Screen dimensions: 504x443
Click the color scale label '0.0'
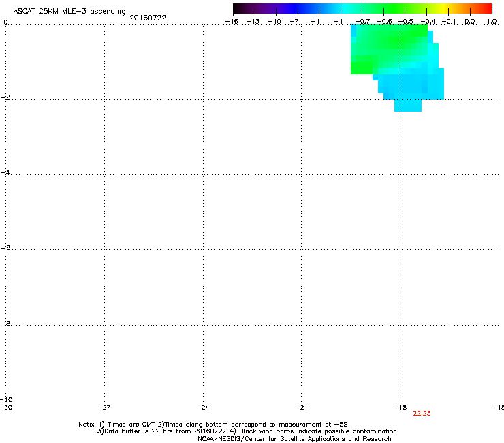pos(470,22)
